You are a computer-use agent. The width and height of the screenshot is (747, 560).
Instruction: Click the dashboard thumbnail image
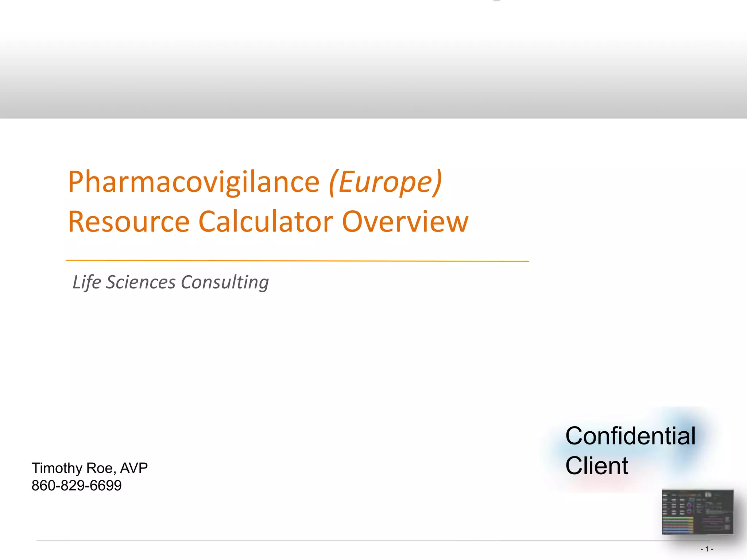pos(697,512)
